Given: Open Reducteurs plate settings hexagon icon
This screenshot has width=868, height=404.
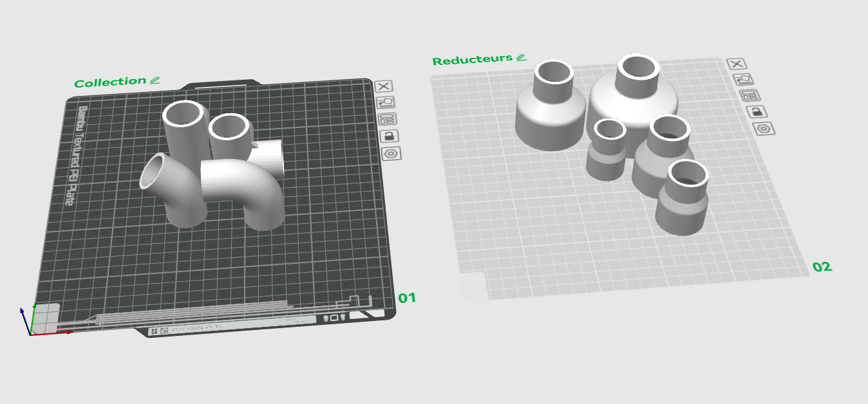Looking at the screenshot, I should (764, 129).
